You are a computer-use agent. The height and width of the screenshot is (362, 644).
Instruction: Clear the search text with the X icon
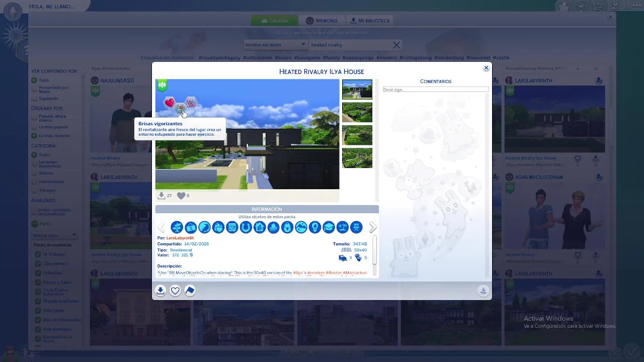click(x=396, y=45)
